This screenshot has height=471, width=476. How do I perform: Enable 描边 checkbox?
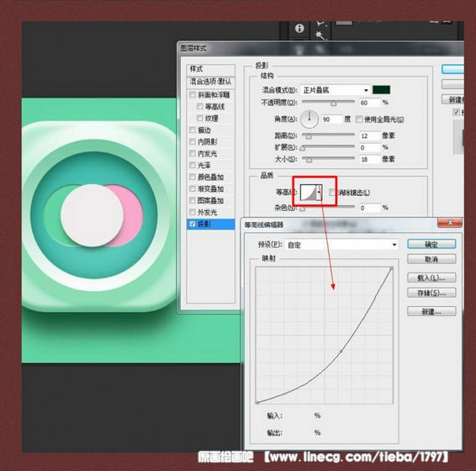(192, 130)
